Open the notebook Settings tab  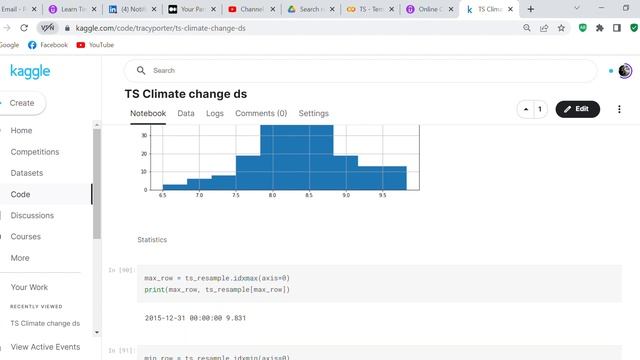[x=313, y=113]
